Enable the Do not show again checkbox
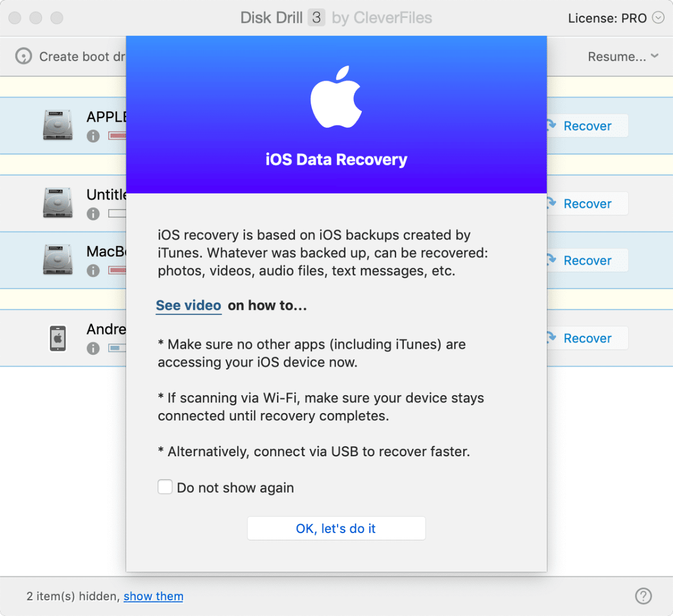Viewport: 673px width, 616px height. [x=165, y=487]
